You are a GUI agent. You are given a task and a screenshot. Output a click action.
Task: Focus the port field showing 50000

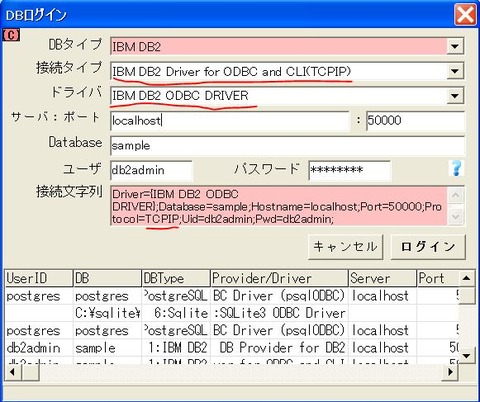click(415, 121)
